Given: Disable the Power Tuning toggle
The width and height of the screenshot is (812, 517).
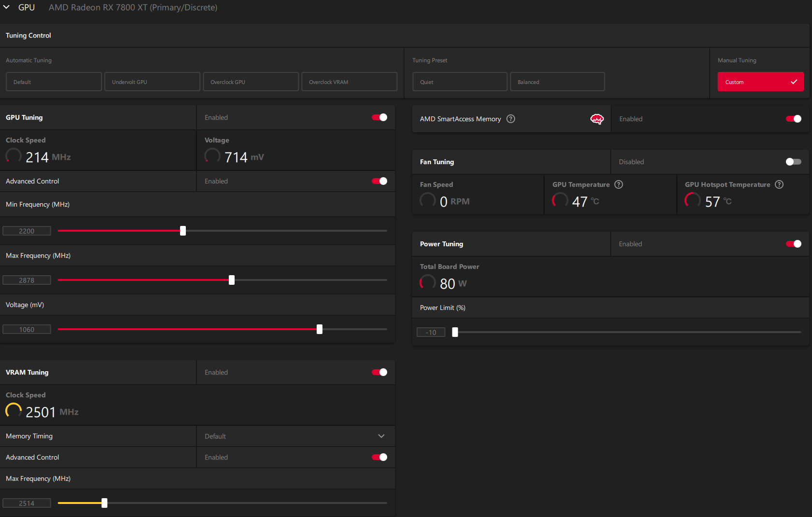Looking at the screenshot, I should [794, 244].
